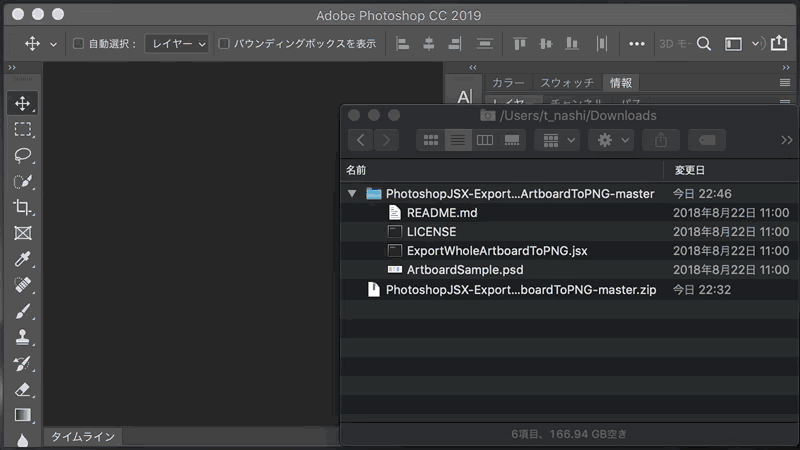
Task: Switch Finder to column view
Action: (485, 140)
